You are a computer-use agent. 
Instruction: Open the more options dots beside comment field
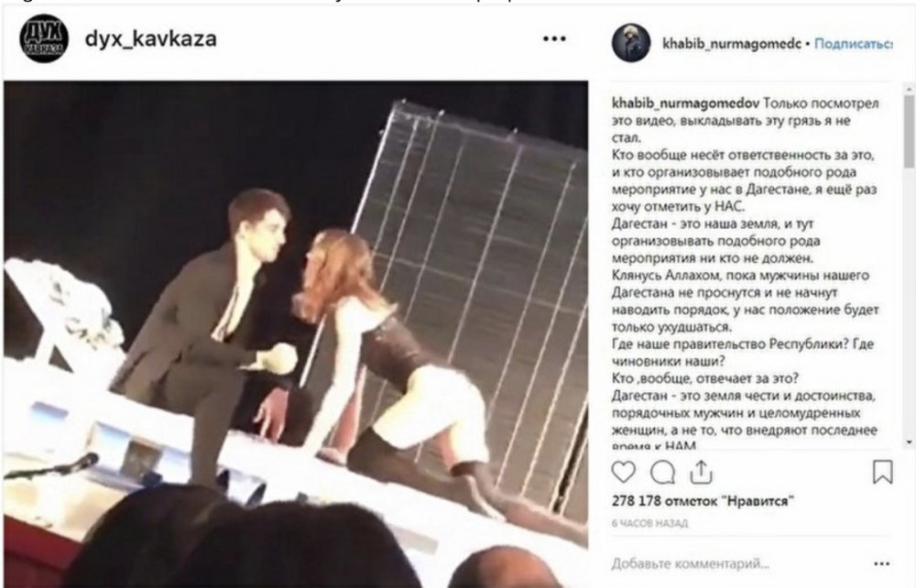click(881, 563)
